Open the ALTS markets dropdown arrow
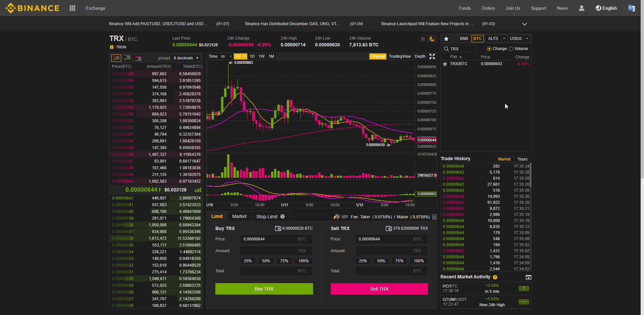644x315 pixels. pyautogui.click(x=504, y=39)
